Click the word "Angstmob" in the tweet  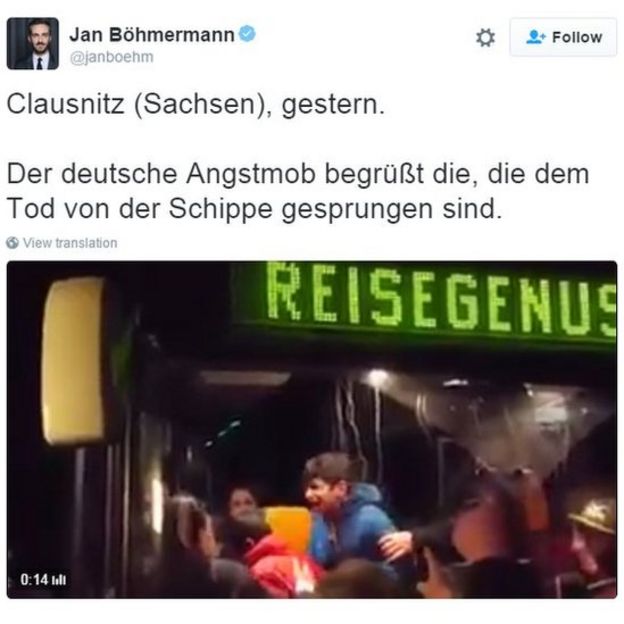[251, 175]
